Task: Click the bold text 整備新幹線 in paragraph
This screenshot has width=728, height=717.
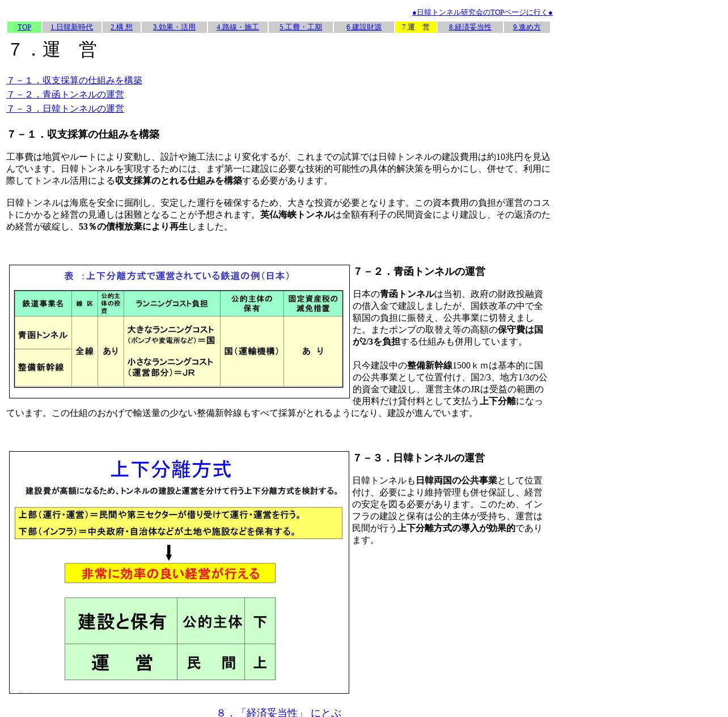Action: click(x=430, y=366)
